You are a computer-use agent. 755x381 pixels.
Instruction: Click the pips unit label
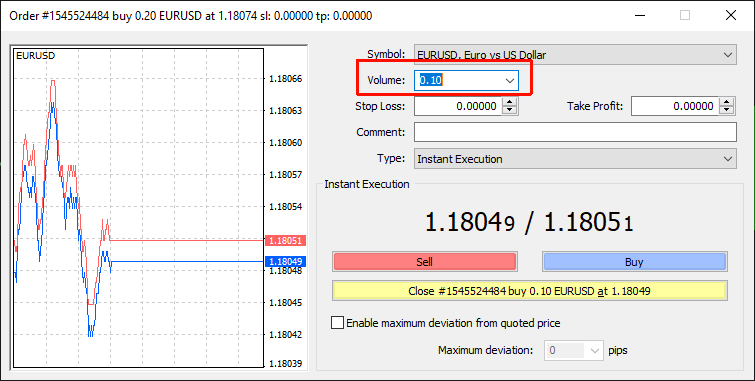(x=618, y=351)
